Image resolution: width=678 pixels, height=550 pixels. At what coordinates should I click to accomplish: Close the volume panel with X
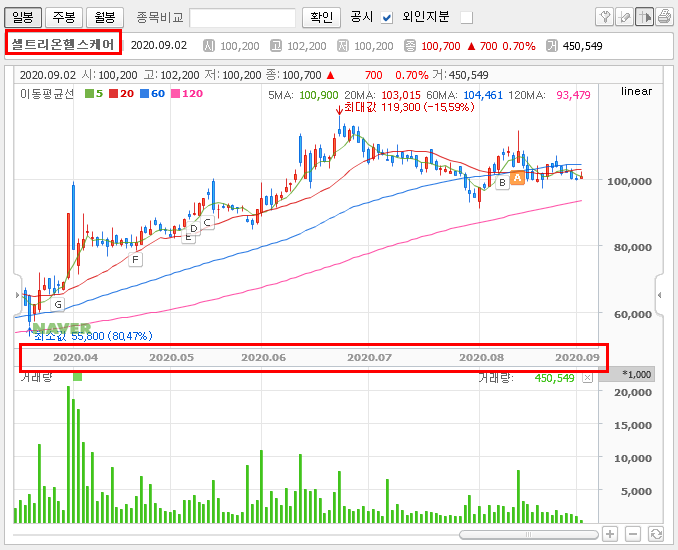(x=587, y=378)
